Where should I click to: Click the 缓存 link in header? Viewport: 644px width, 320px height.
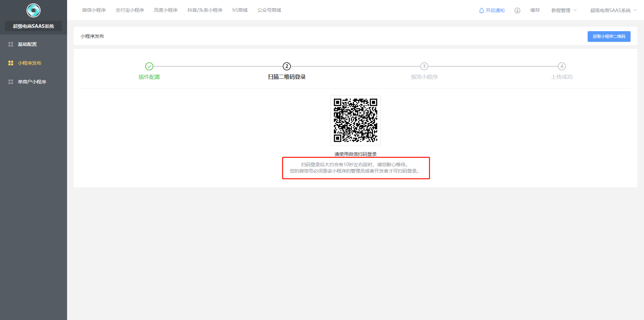pyautogui.click(x=535, y=10)
